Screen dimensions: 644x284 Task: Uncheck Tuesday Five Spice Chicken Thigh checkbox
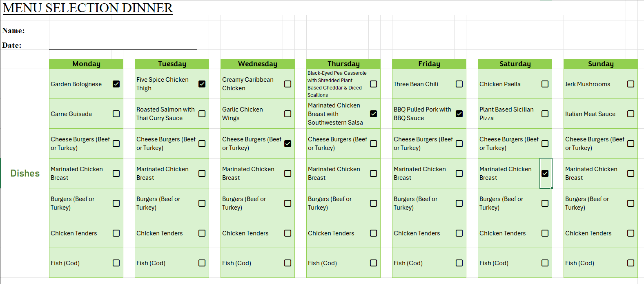click(x=202, y=84)
